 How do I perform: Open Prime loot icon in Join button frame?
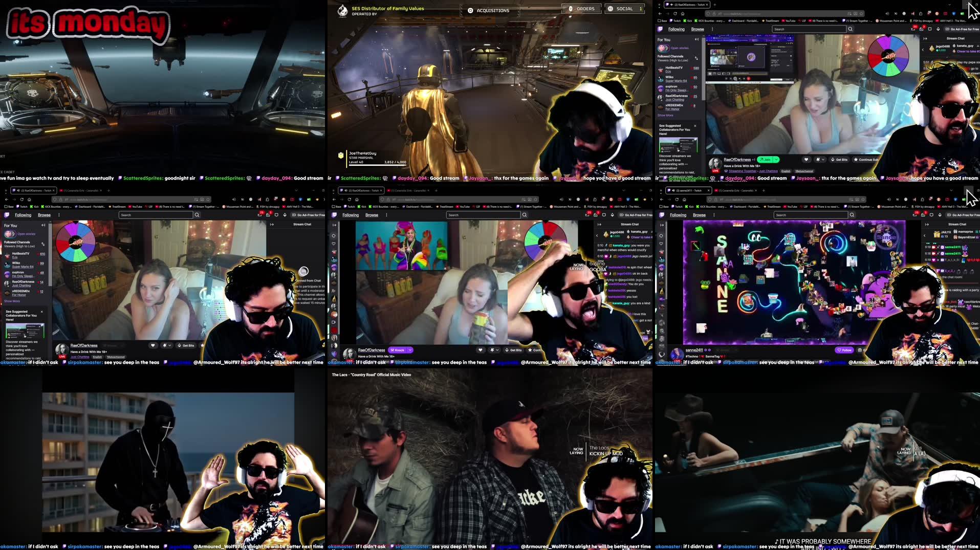913,29
